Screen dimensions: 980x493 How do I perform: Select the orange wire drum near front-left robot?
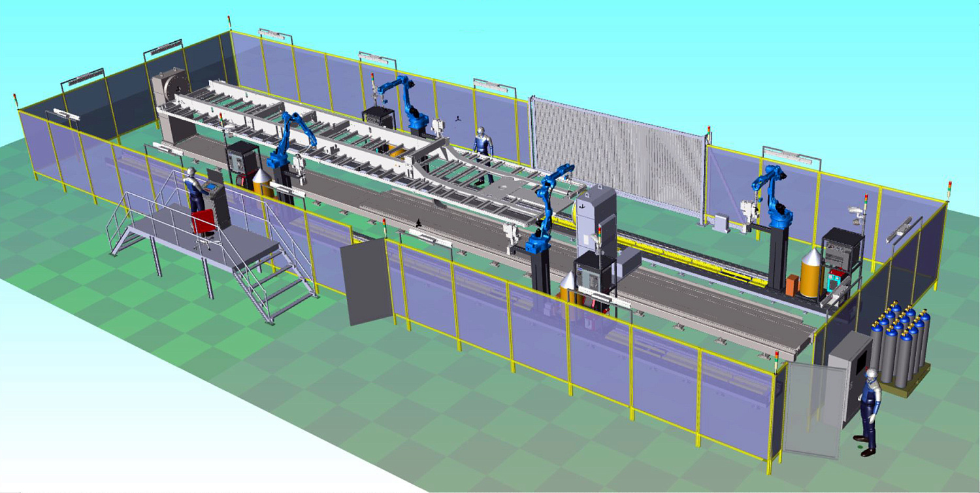pos(261,183)
